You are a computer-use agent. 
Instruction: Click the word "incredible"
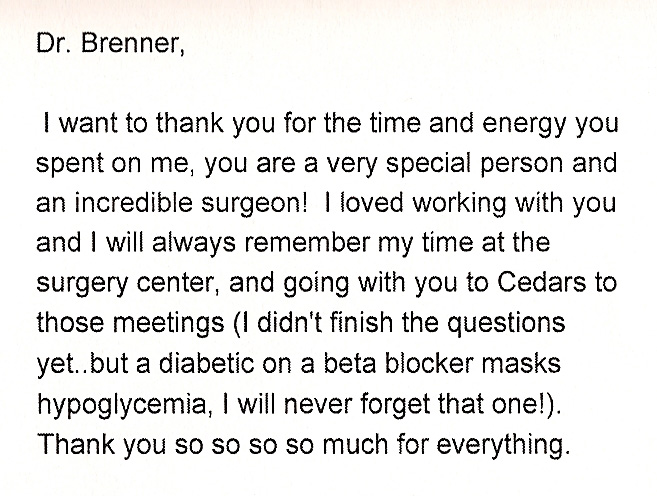coord(133,203)
